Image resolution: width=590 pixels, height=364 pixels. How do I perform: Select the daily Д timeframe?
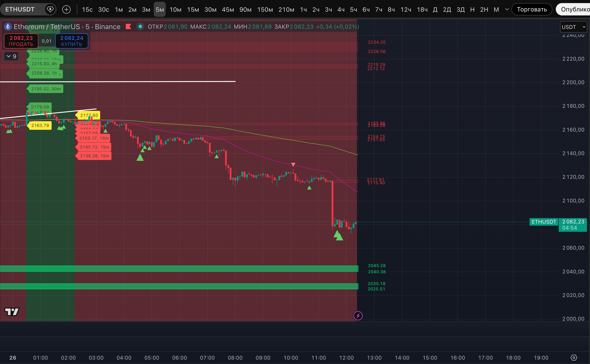(435, 9)
